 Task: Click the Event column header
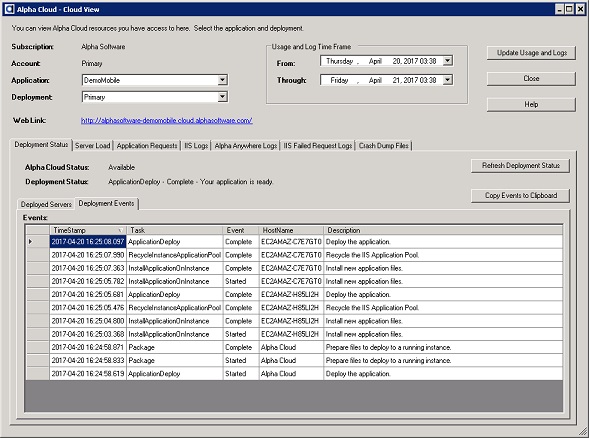(241, 230)
